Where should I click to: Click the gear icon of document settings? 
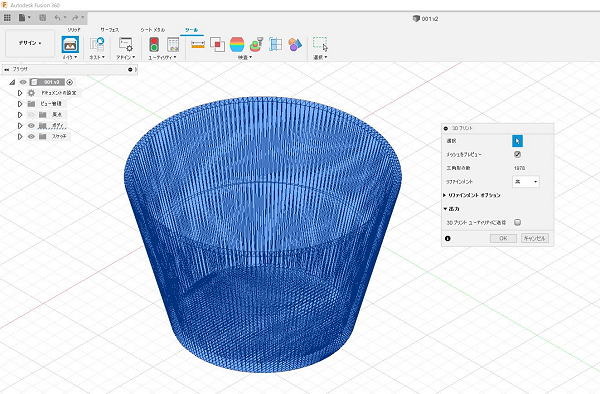point(31,93)
